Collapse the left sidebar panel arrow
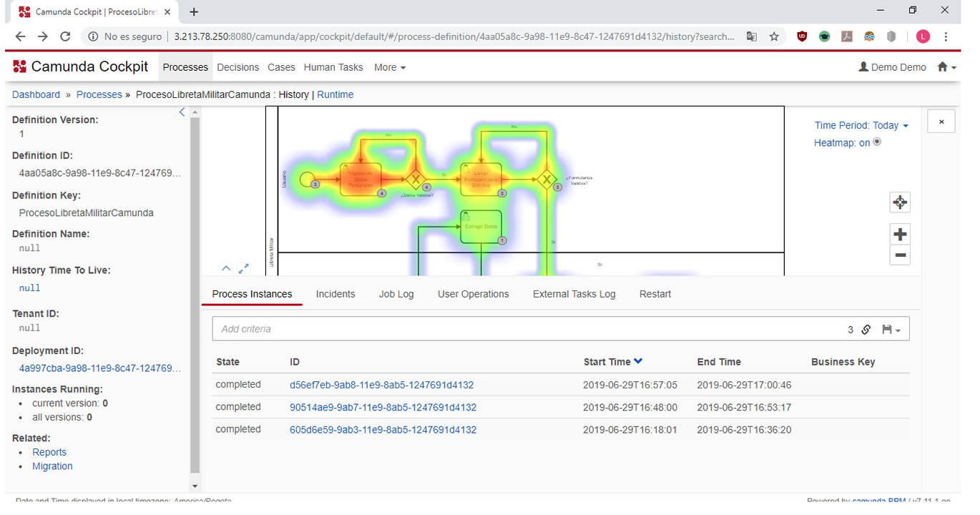980x515 pixels. (x=182, y=112)
